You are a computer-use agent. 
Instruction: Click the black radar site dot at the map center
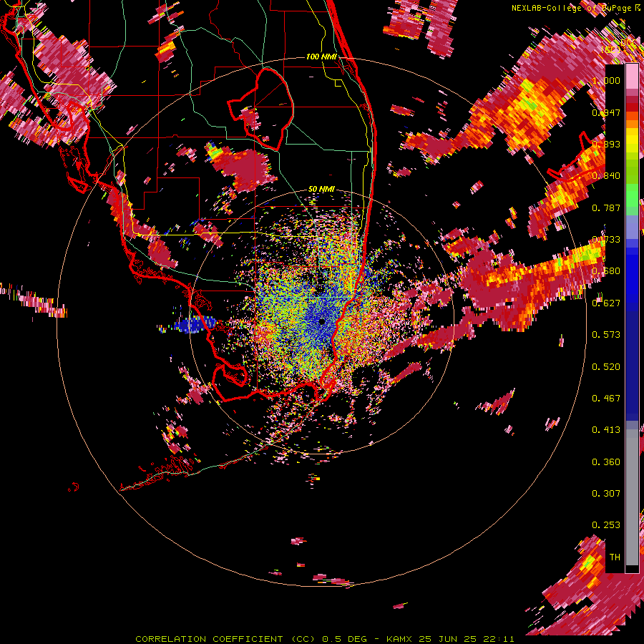(322, 321)
